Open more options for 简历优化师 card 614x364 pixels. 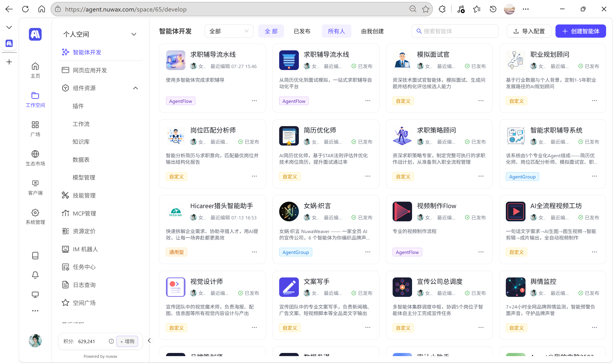367,176
